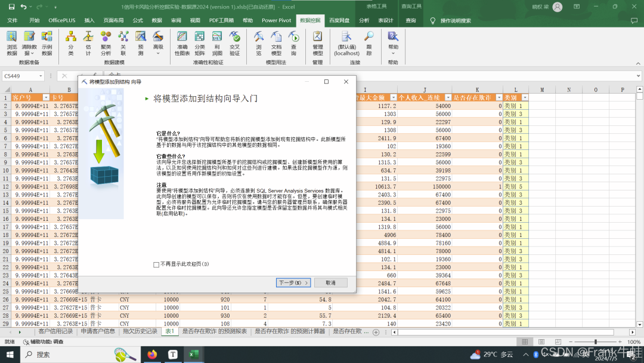
Task: Select the 关联 associate tool
Action: pos(123,43)
